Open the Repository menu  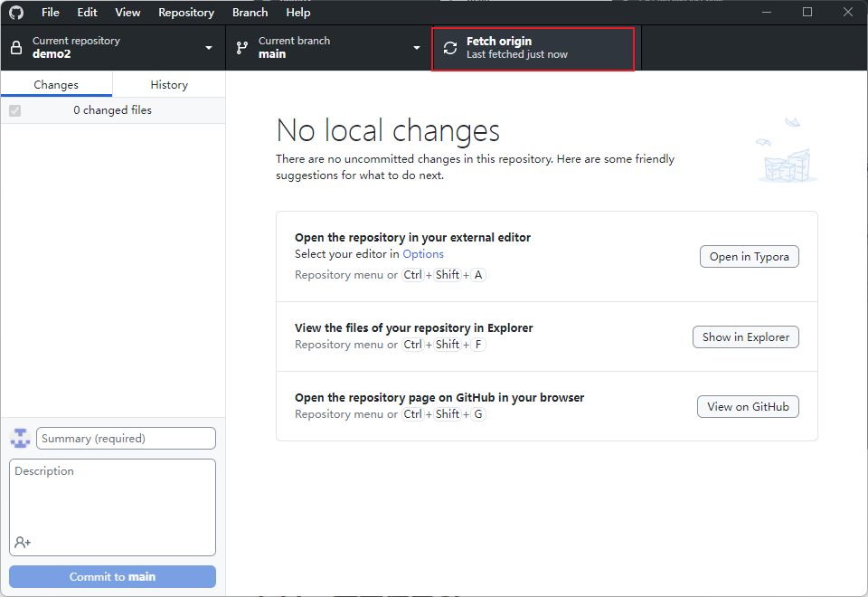coord(186,13)
